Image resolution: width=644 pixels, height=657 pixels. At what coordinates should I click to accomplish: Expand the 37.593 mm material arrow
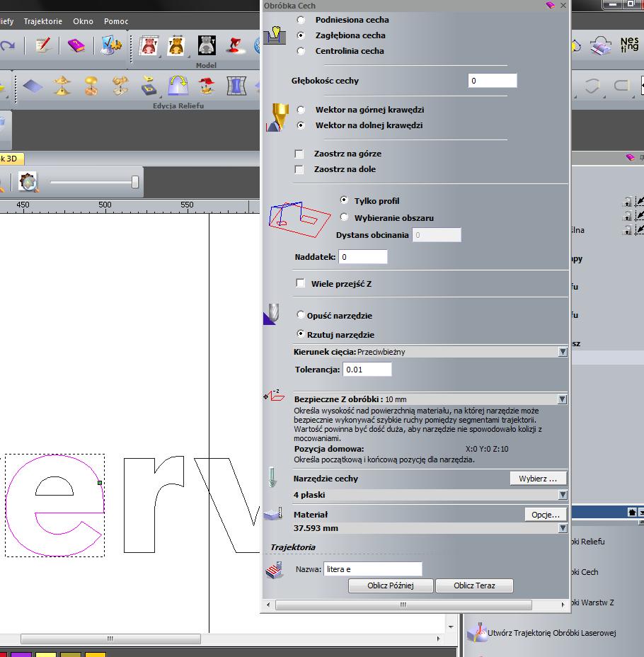click(x=563, y=528)
